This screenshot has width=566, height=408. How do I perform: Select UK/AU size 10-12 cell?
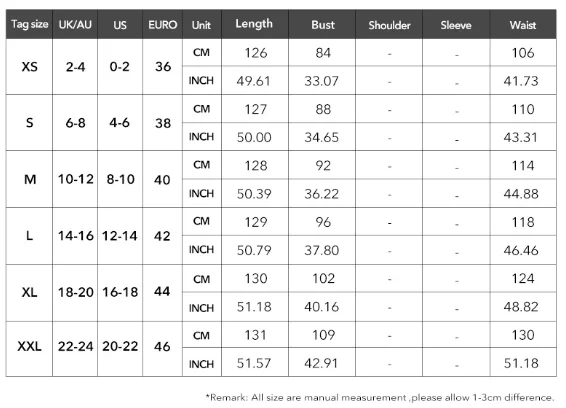coord(75,179)
